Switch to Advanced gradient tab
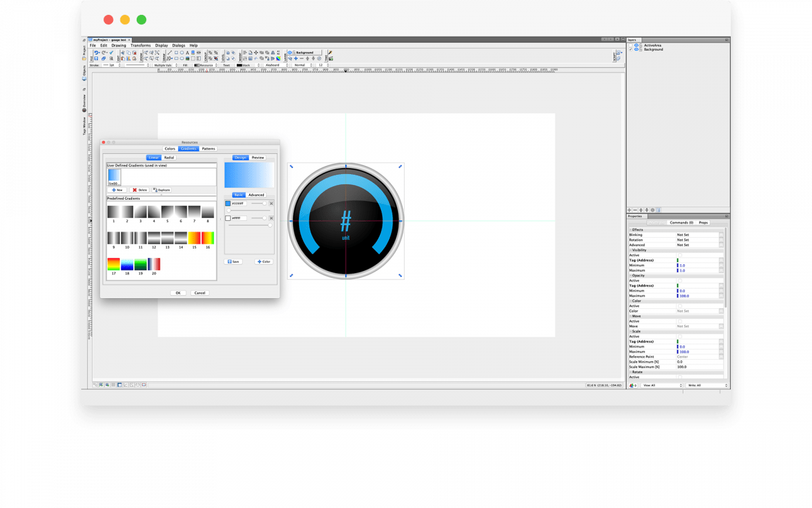812x508 pixels. coord(256,195)
